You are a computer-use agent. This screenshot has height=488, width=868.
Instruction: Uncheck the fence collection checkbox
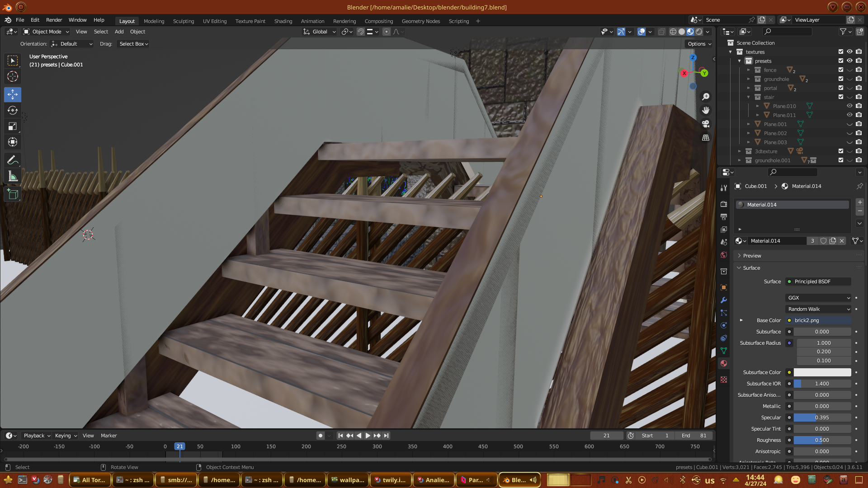tap(840, 70)
